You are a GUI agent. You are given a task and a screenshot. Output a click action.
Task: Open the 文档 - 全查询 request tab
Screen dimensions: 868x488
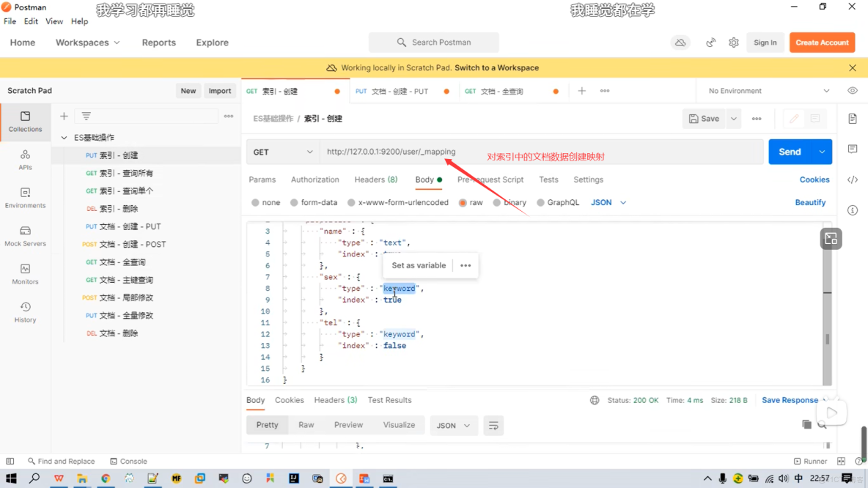(502, 90)
